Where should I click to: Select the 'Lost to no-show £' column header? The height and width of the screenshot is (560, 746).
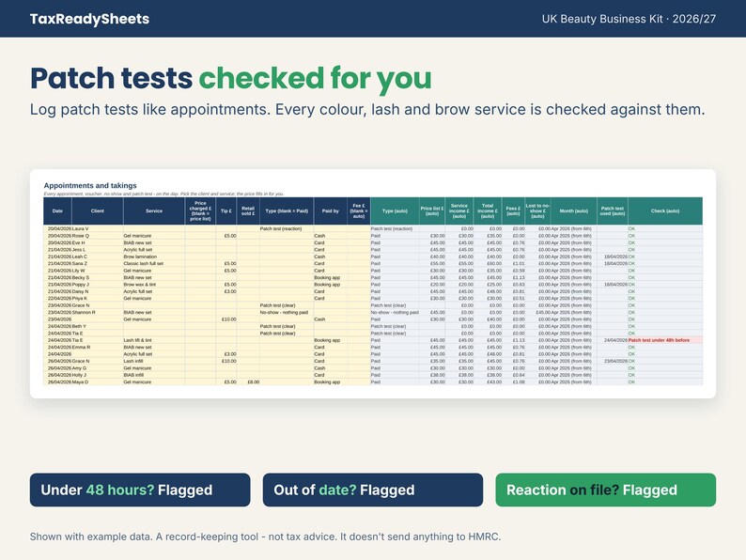[537, 210]
